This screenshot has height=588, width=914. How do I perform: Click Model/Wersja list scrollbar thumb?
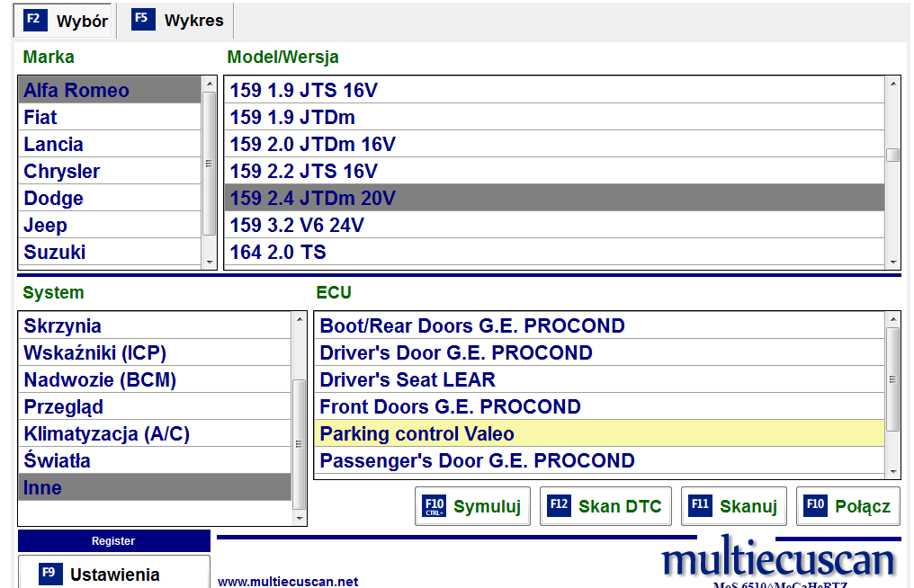tap(893, 155)
